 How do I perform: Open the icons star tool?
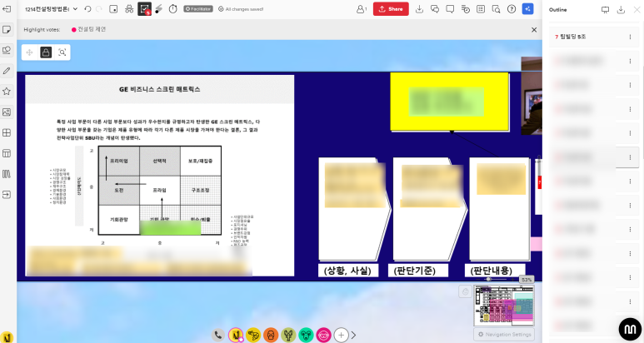(7, 91)
